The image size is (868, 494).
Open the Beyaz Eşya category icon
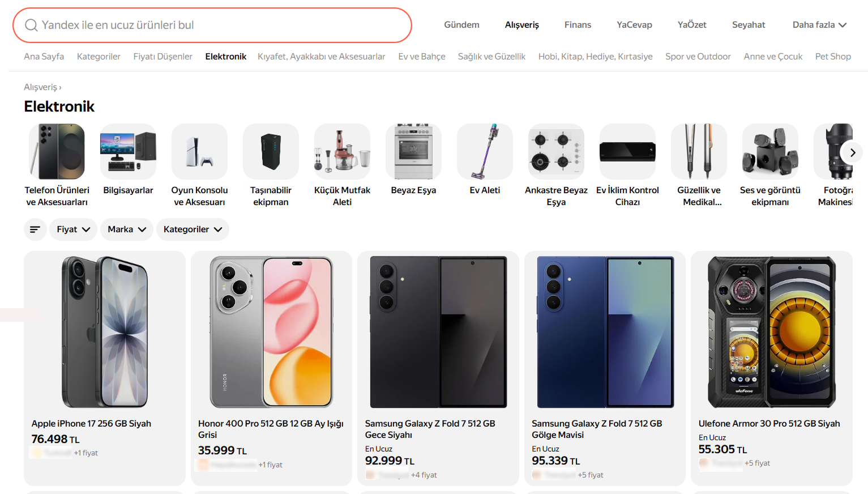click(x=413, y=152)
